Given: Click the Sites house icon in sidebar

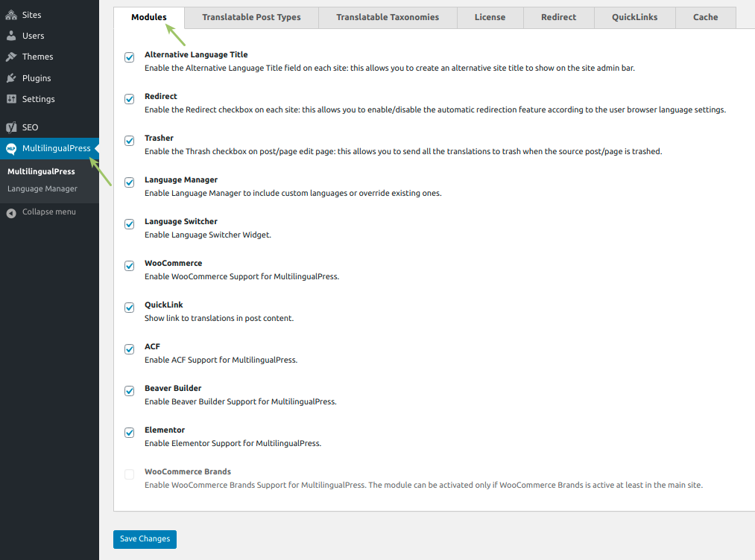Looking at the screenshot, I should pyautogui.click(x=11, y=15).
